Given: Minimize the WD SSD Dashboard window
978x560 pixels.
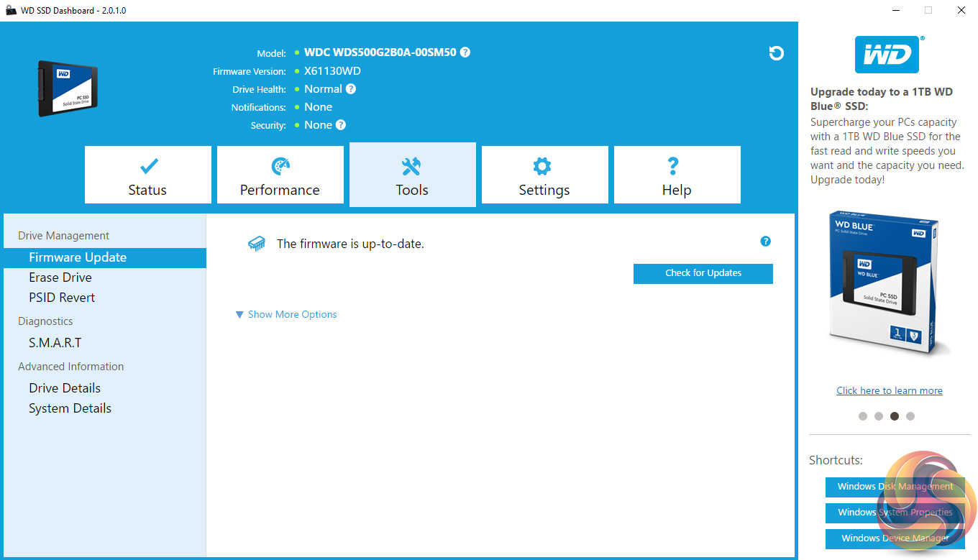Looking at the screenshot, I should pos(896,11).
